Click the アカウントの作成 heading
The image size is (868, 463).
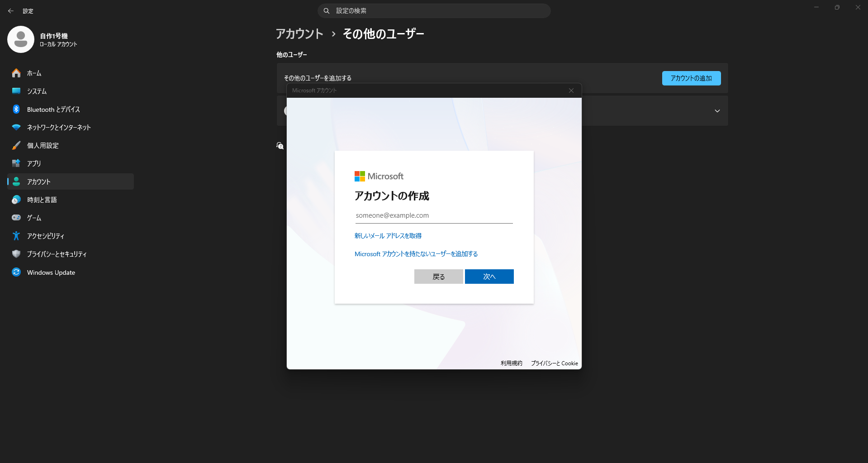tap(392, 196)
